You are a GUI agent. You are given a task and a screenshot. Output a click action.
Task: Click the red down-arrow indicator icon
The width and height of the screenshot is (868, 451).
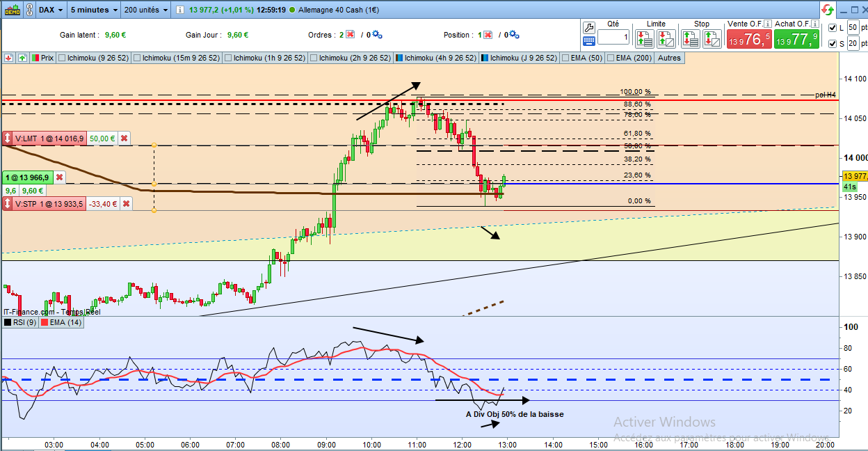click(x=9, y=58)
